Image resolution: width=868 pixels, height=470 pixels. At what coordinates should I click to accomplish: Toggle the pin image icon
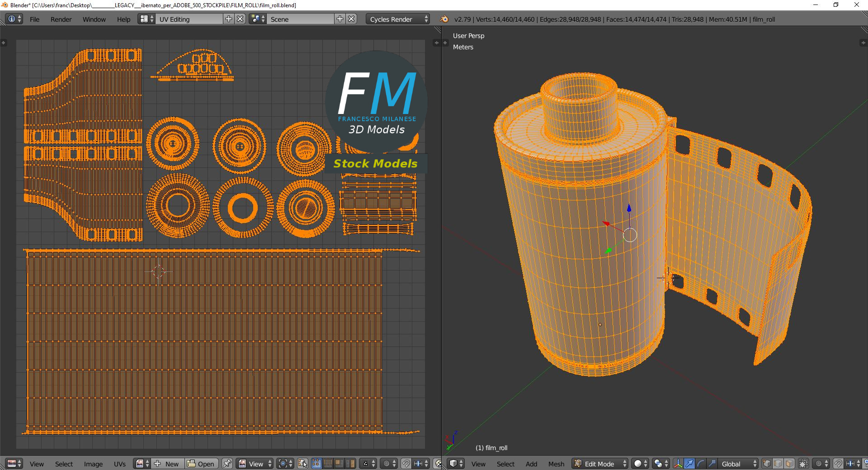click(227, 464)
